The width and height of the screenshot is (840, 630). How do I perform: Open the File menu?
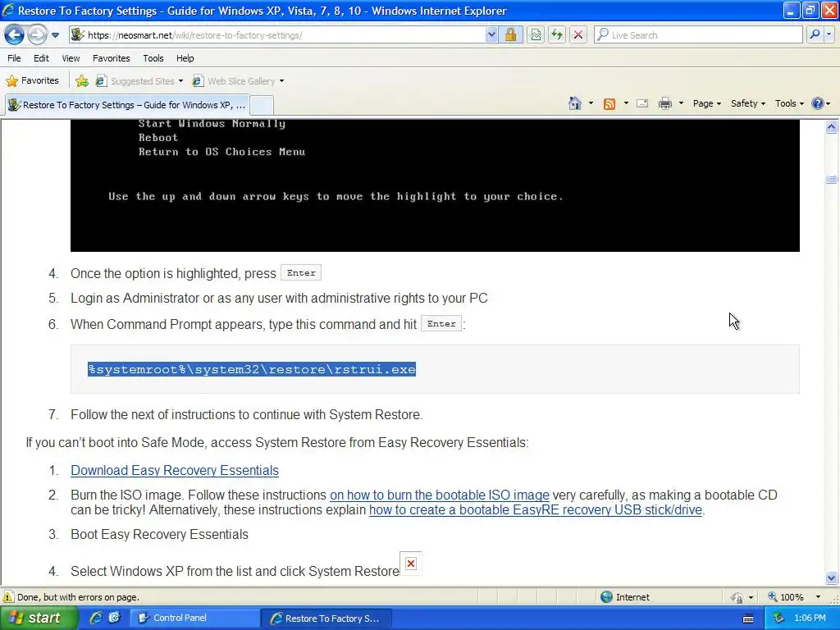coord(15,58)
